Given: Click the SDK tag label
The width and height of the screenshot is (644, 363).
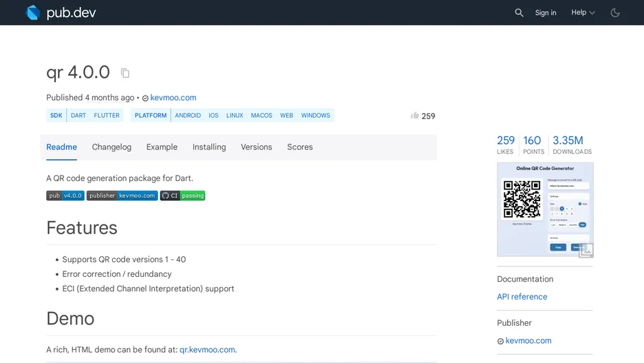Looking at the screenshot, I should (x=56, y=116).
